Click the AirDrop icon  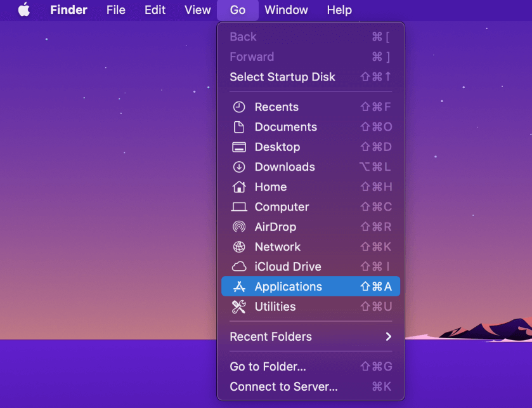point(239,227)
